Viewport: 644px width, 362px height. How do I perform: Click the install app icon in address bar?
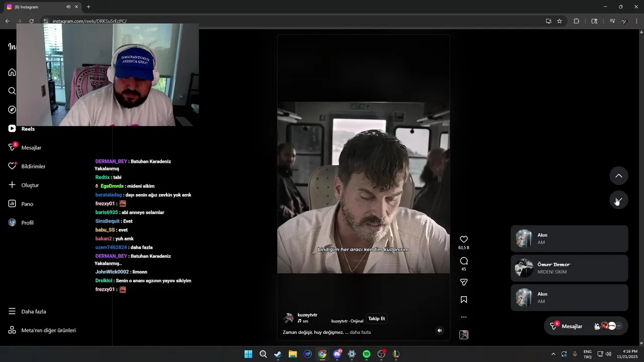[548, 21]
